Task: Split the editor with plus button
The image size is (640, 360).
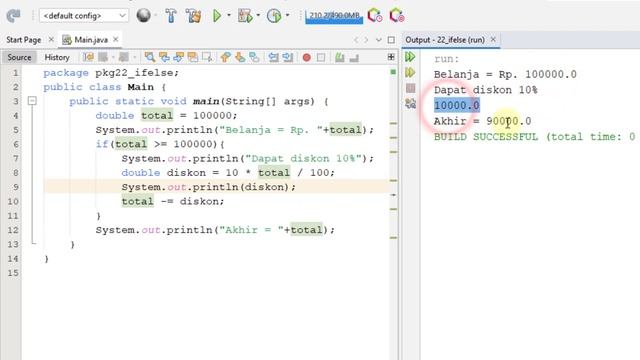Action: [391, 57]
